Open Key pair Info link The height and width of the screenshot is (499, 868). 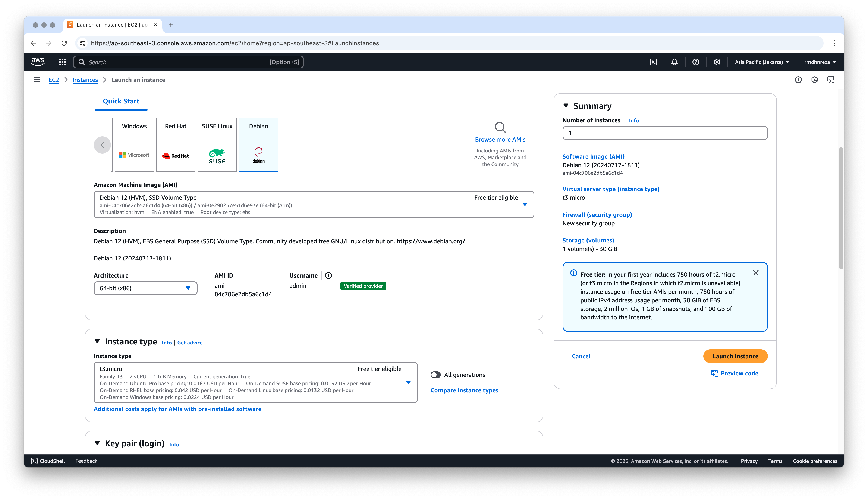click(174, 444)
